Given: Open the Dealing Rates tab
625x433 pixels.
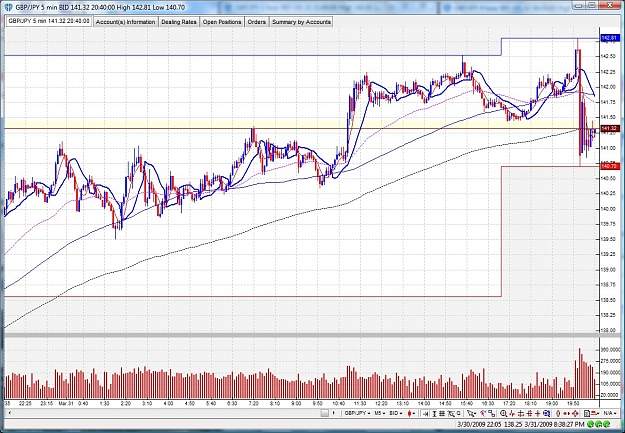Looking at the screenshot, I should 179,22.
